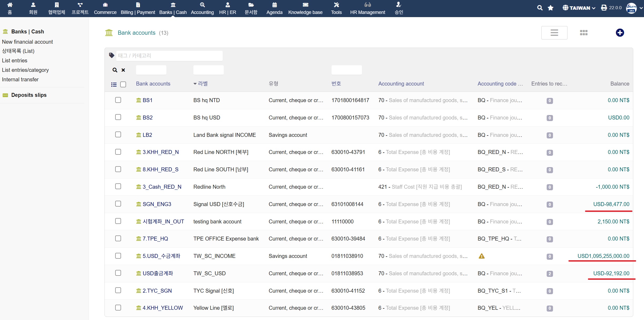Screen dimensions: 644x320
Task: Open the column selector list icon
Action: point(114,84)
